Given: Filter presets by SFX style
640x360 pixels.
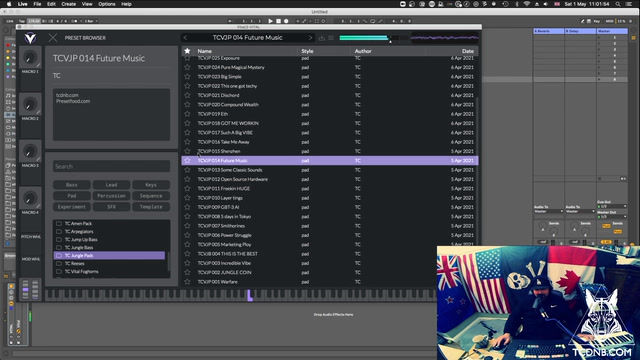Looking at the screenshot, I should (111, 207).
